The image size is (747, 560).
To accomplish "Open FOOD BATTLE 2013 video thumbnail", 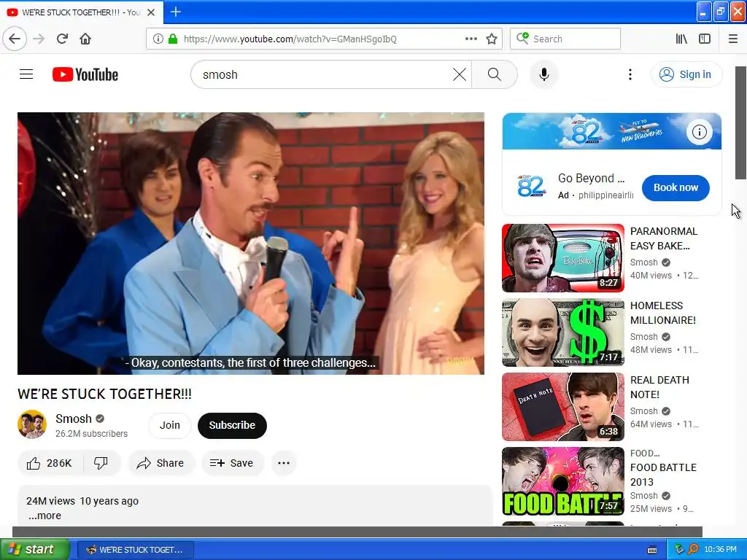I will click(563, 481).
